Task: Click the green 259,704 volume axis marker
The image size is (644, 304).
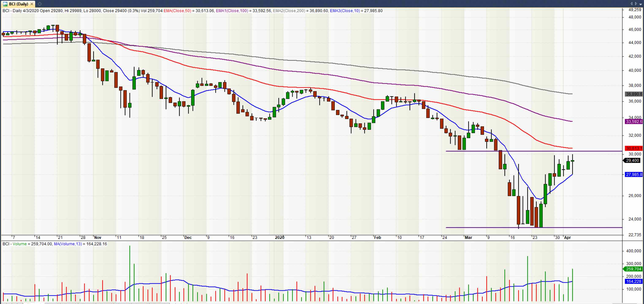Action: [x=633, y=269]
